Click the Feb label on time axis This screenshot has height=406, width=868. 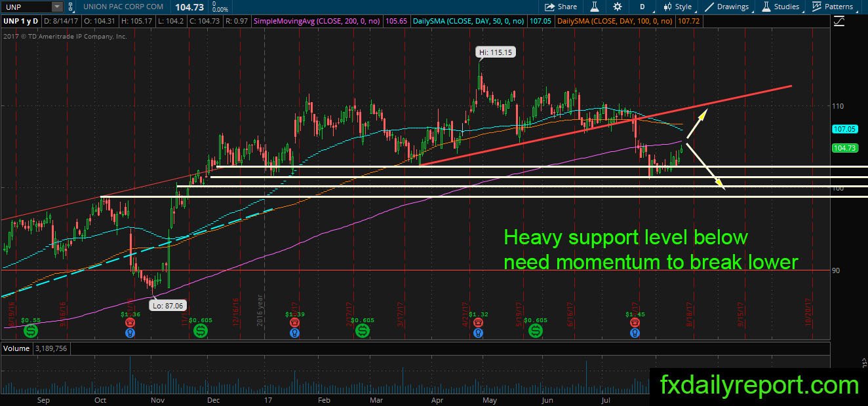click(x=324, y=399)
